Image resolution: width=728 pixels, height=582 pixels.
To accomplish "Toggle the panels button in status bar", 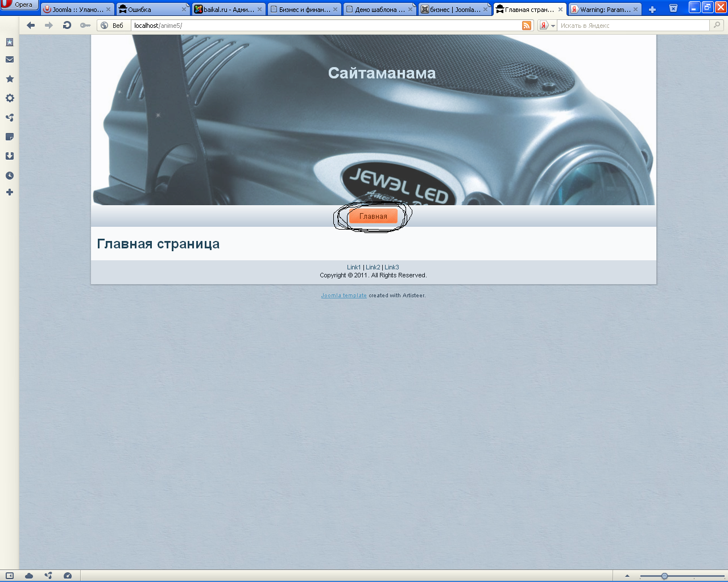I will 10,576.
